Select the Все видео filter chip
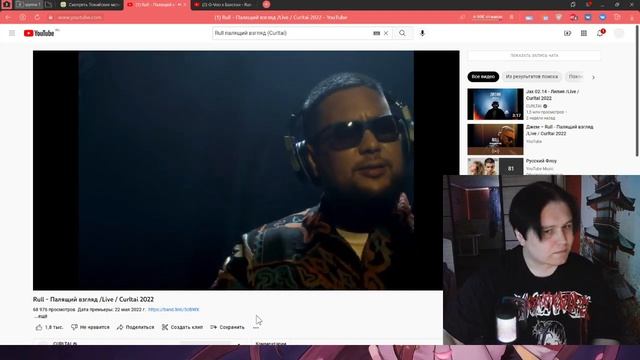The height and width of the screenshot is (360, 640). [x=483, y=77]
